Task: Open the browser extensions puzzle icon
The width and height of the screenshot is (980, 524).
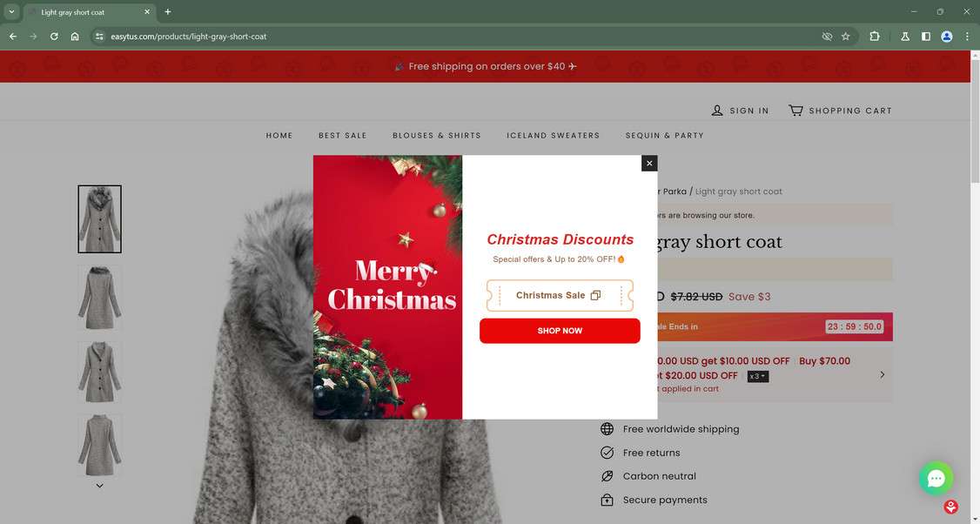Action: coord(875,37)
